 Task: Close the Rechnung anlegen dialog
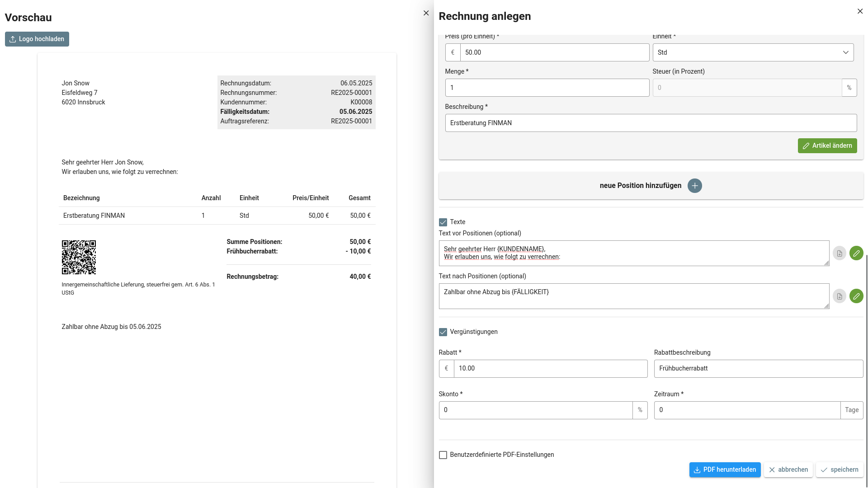tap(860, 11)
